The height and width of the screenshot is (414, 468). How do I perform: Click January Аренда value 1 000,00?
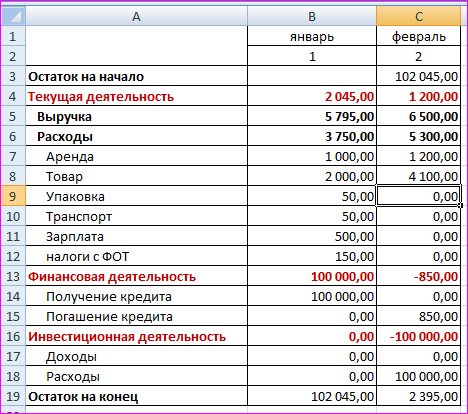tap(312, 156)
